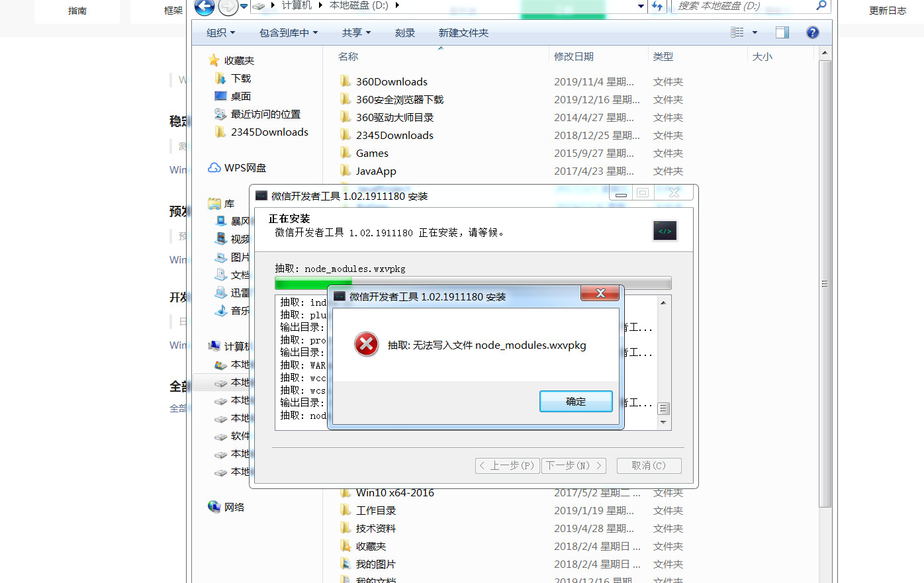Viewport: 924px width, 583px height.
Task: Click the 360Downloads folder icon
Action: coord(345,81)
